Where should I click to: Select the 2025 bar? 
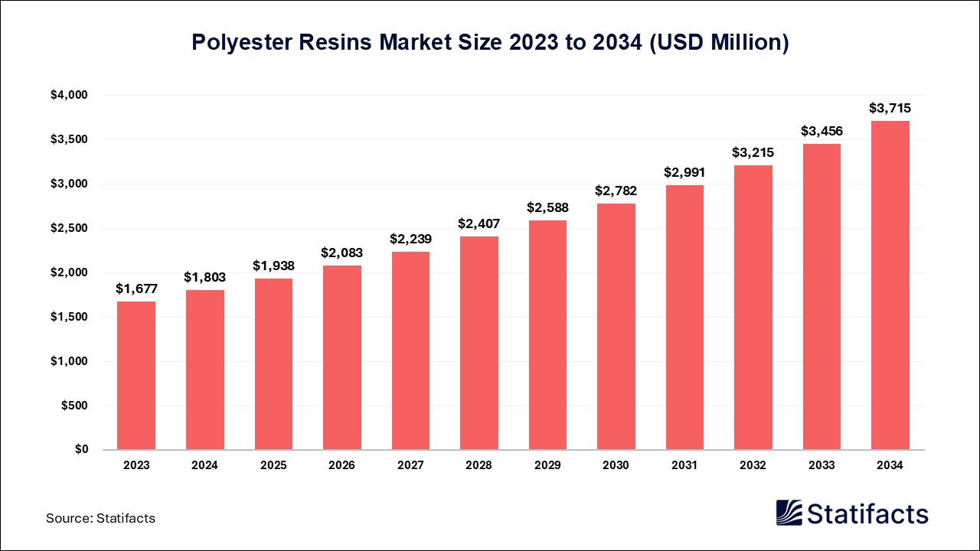point(273,364)
